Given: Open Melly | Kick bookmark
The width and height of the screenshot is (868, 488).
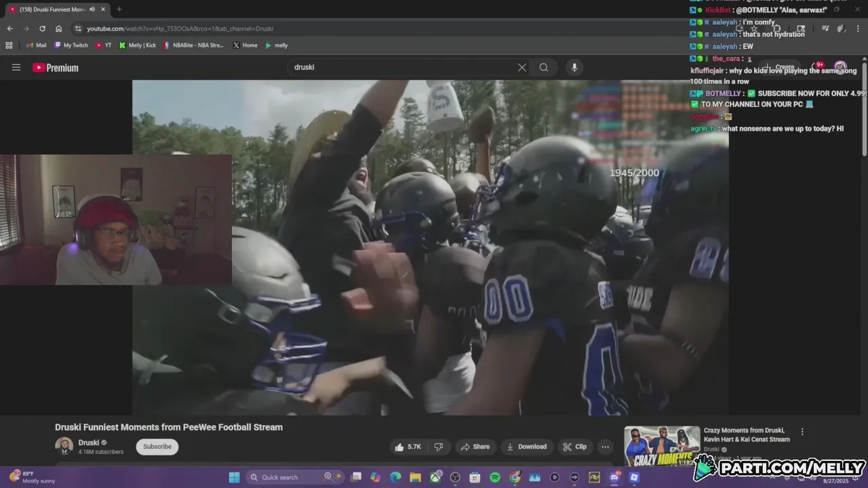Looking at the screenshot, I should tap(137, 45).
